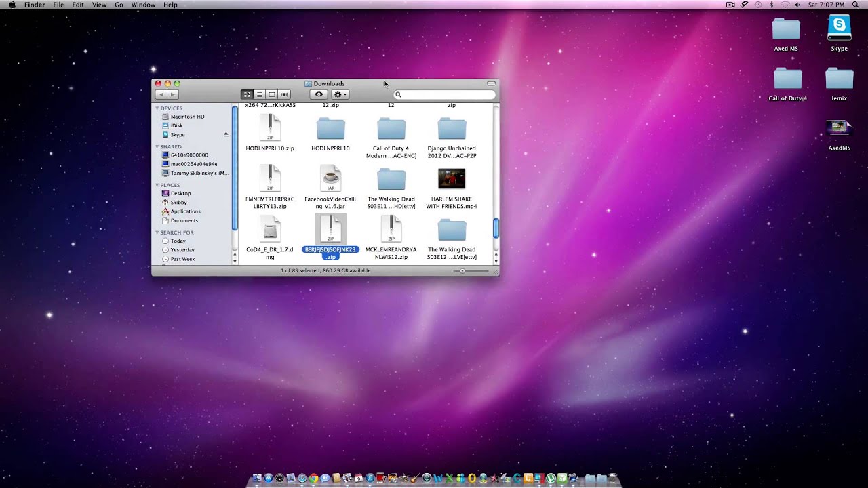Select BERJFJSDJSOFJNK23.zip file icon

coord(330,229)
